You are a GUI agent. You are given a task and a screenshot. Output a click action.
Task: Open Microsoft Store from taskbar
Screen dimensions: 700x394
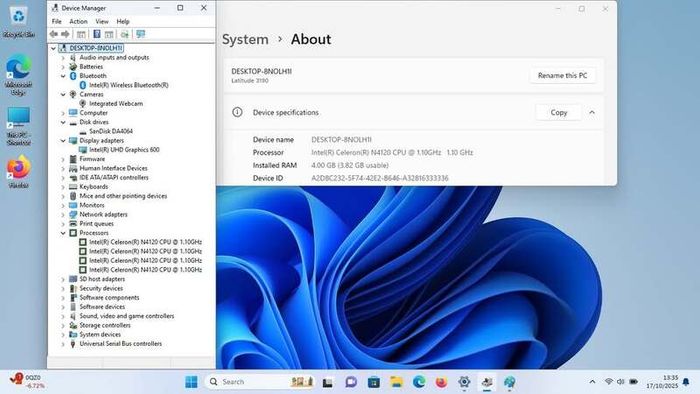pos(374,382)
